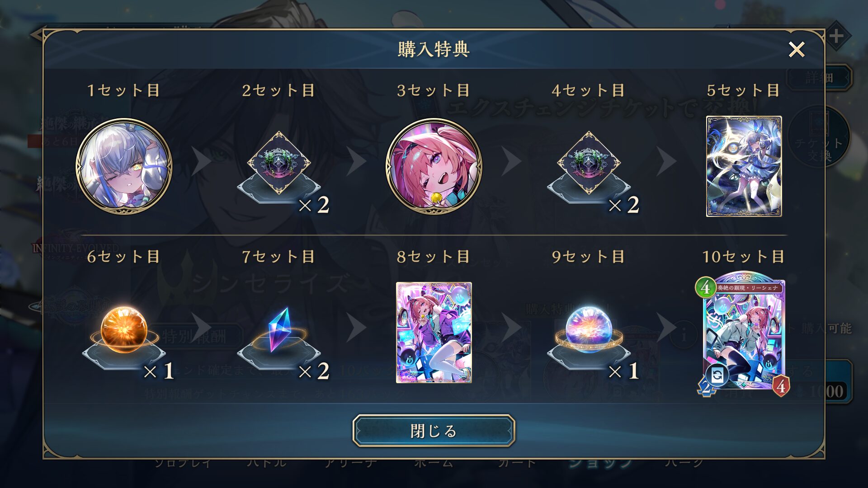
Task: Select the 6セット目 label
Action: pos(123,257)
